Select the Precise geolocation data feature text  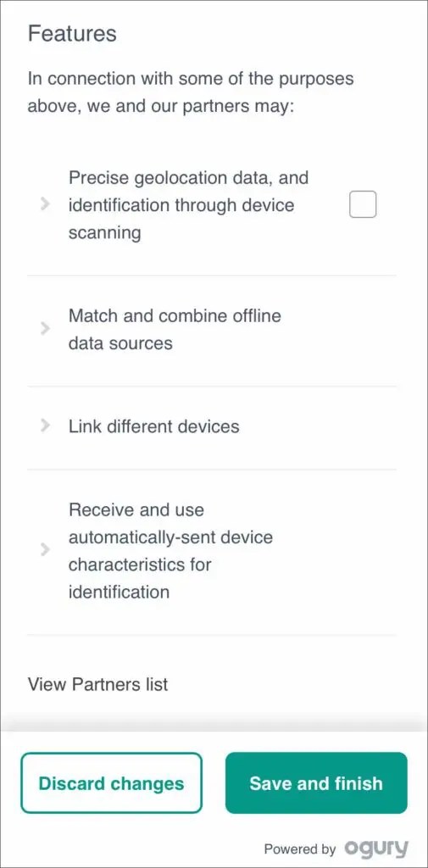click(x=188, y=205)
